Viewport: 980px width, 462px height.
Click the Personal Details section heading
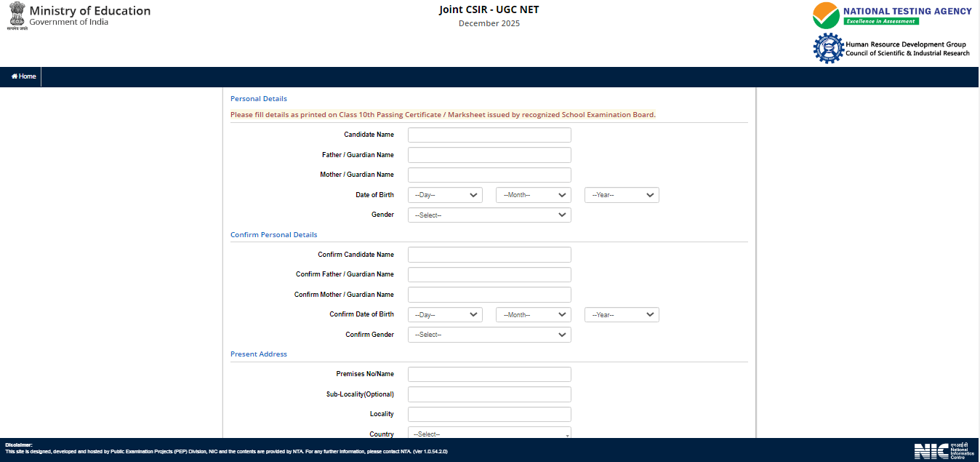pyautogui.click(x=259, y=99)
